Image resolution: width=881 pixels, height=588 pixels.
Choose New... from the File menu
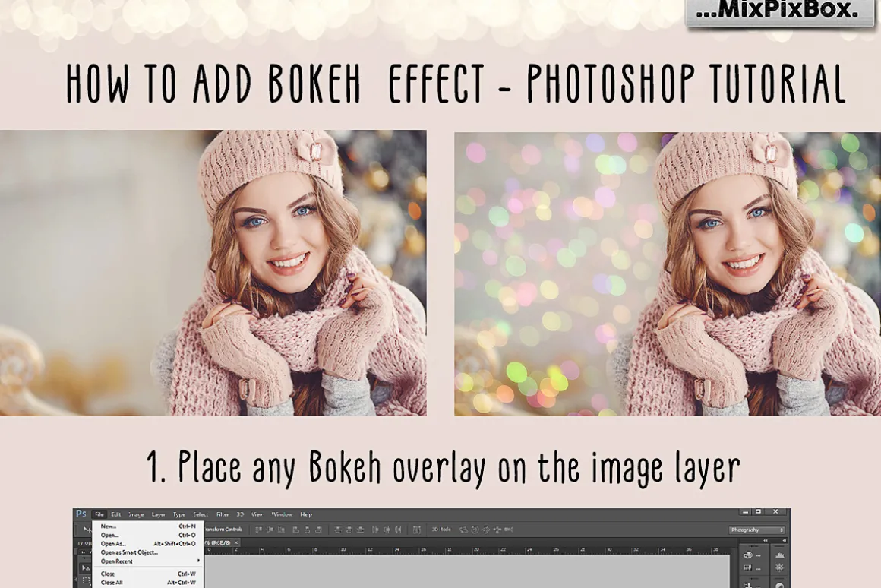tap(148, 526)
